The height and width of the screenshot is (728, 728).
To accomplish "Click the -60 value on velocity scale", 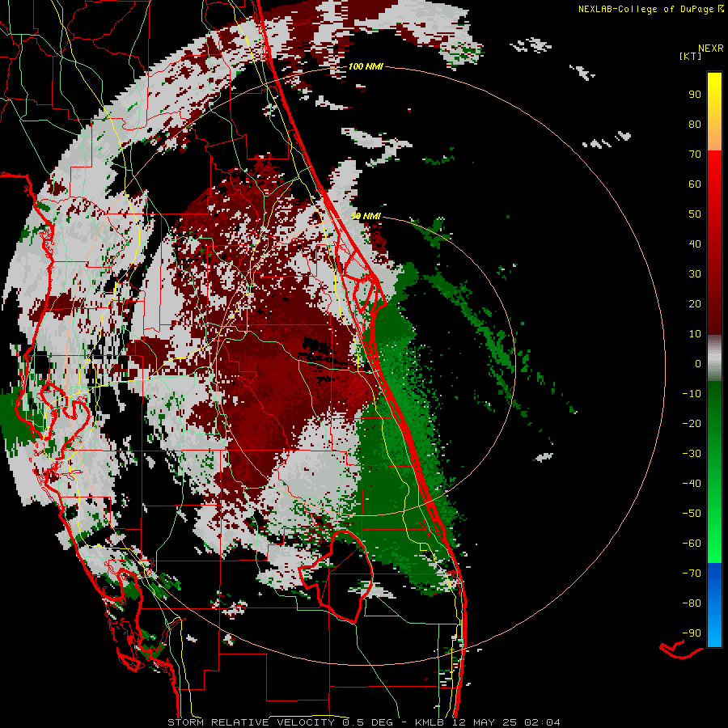I will [692, 544].
